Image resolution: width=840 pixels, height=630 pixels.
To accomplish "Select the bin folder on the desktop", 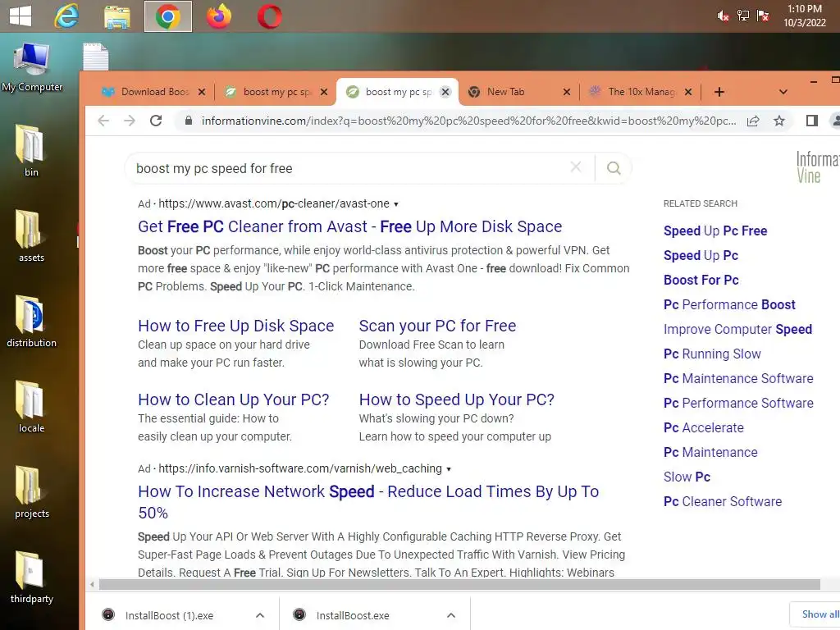I will tap(31, 151).
